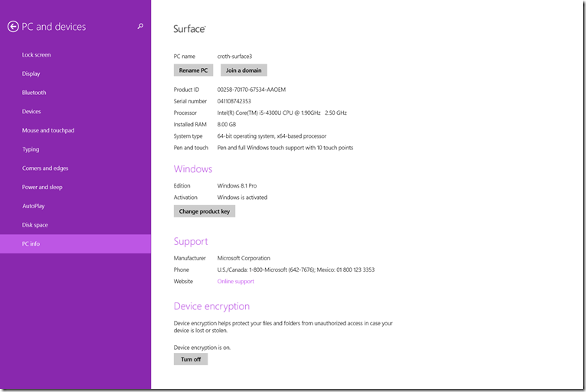Click the Installed RAM label
The image size is (586, 392).
(x=190, y=125)
